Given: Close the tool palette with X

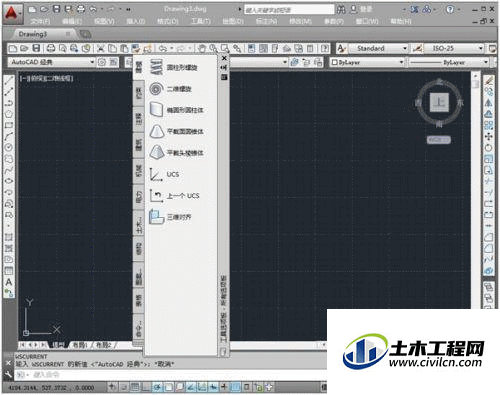Looking at the screenshot, I should tap(224, 58).
